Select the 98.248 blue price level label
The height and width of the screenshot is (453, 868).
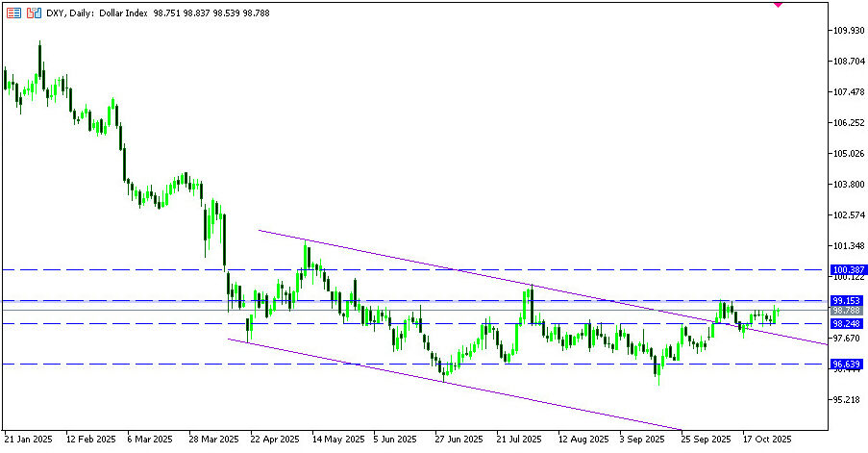845,324
